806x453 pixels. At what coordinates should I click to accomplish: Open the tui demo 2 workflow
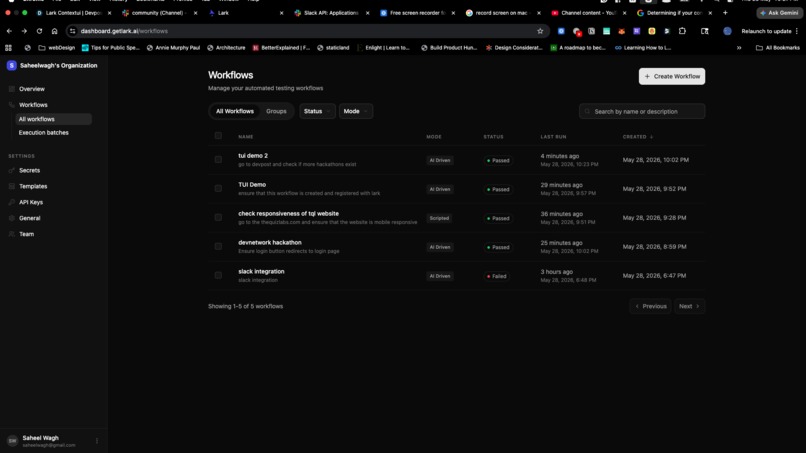point(253,155)
